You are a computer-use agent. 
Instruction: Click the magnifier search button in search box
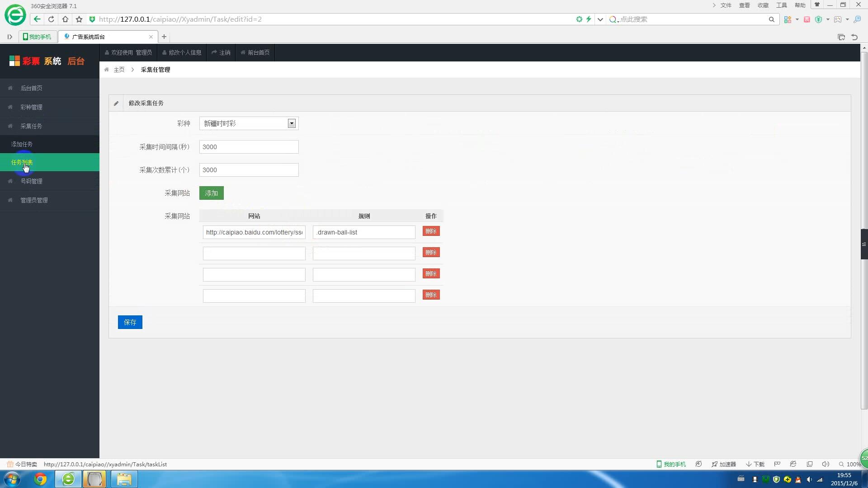point(772,19)
